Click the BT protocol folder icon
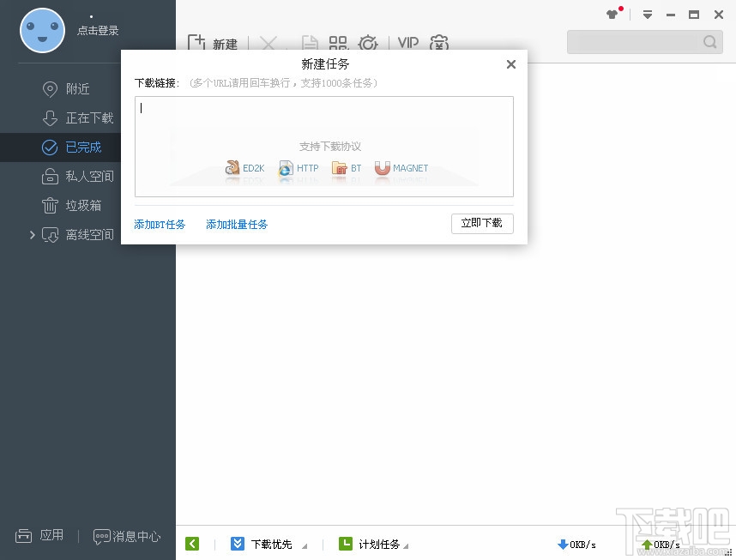This screenshot has height=560, width=736. [x=338, y=167]
